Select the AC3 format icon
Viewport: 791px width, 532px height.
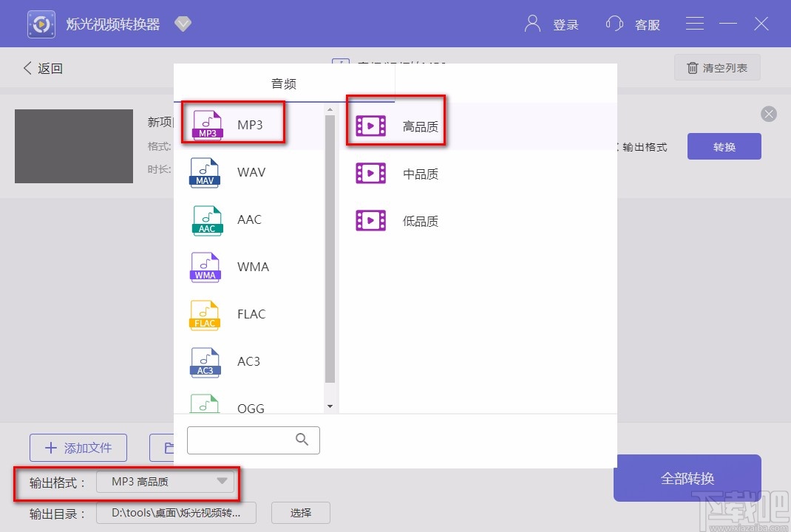point(205,361)
